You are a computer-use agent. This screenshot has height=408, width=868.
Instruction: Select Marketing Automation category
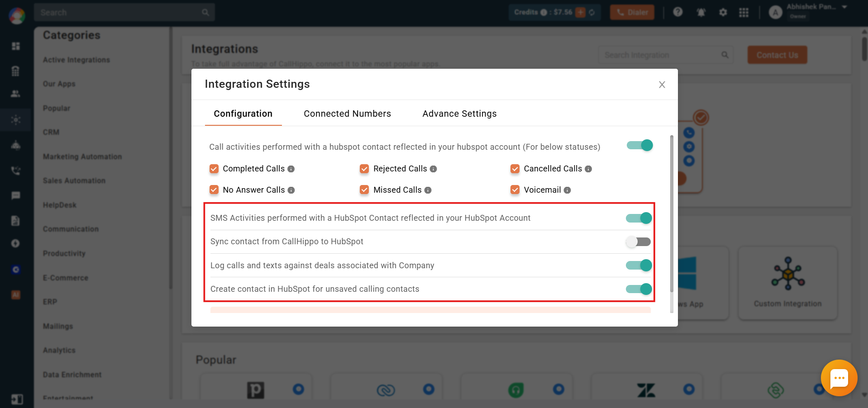tap(82, 157)
